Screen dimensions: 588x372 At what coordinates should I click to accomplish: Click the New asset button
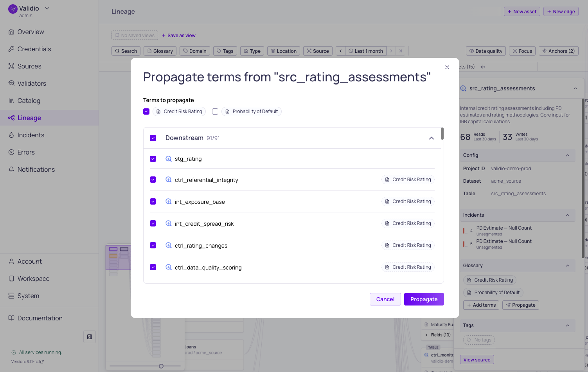(522, 11)
